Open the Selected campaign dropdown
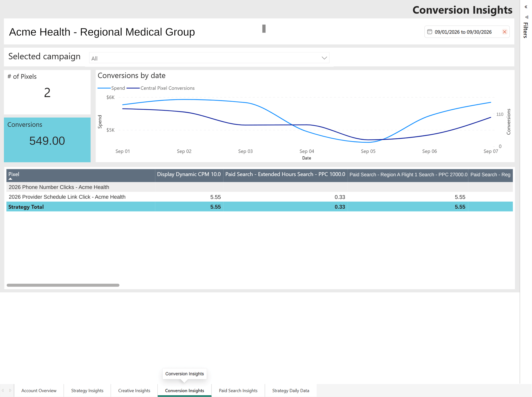The image size is (532, 397). click(x=209, y=58)
